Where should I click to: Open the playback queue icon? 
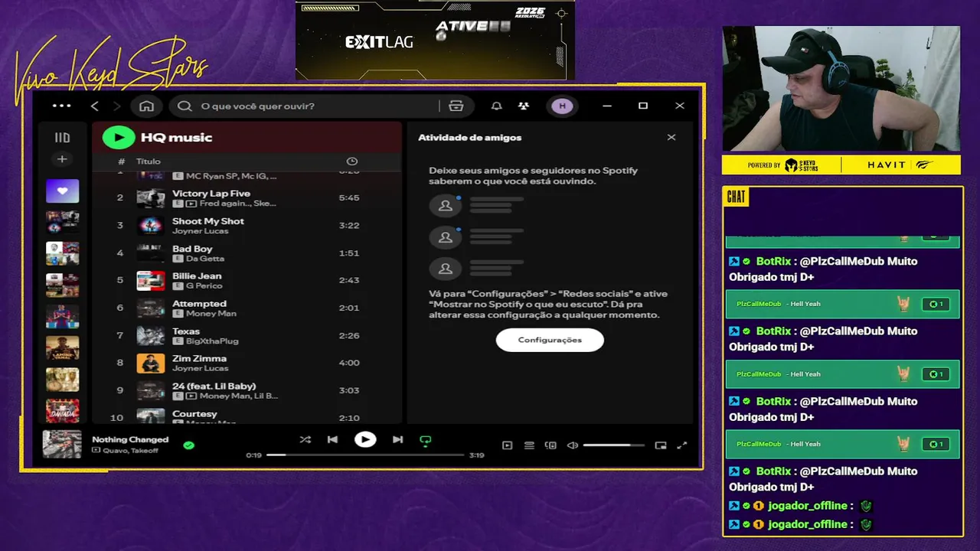click(x=529, y=445)
